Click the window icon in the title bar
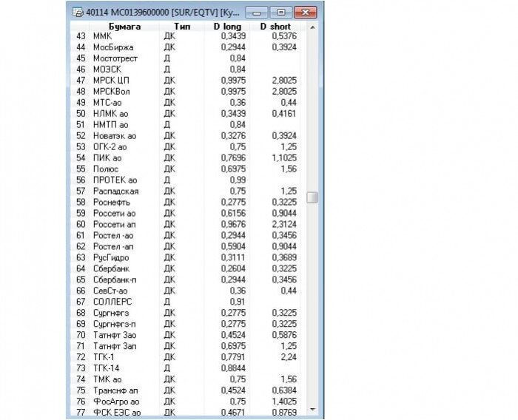This screenshot has width=518, height=420. pyautogui.click(x=78, y=13)
